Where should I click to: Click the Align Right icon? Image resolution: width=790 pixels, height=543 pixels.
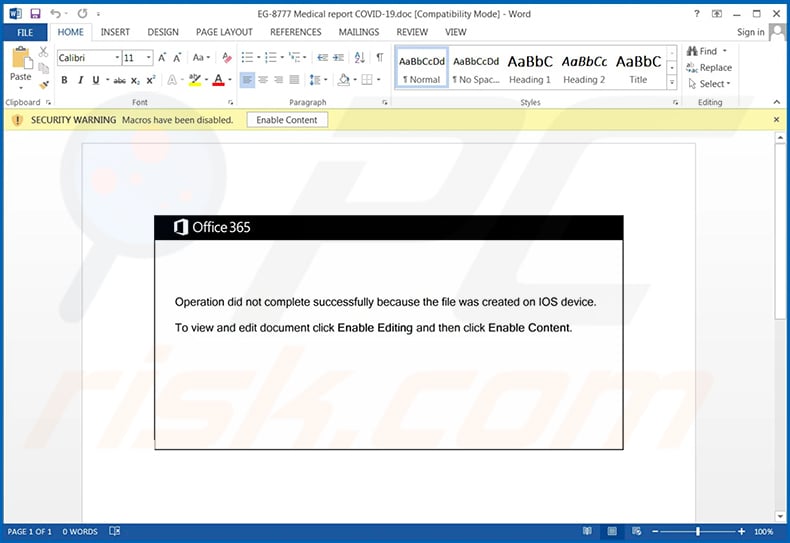click(x=279, y=80)
